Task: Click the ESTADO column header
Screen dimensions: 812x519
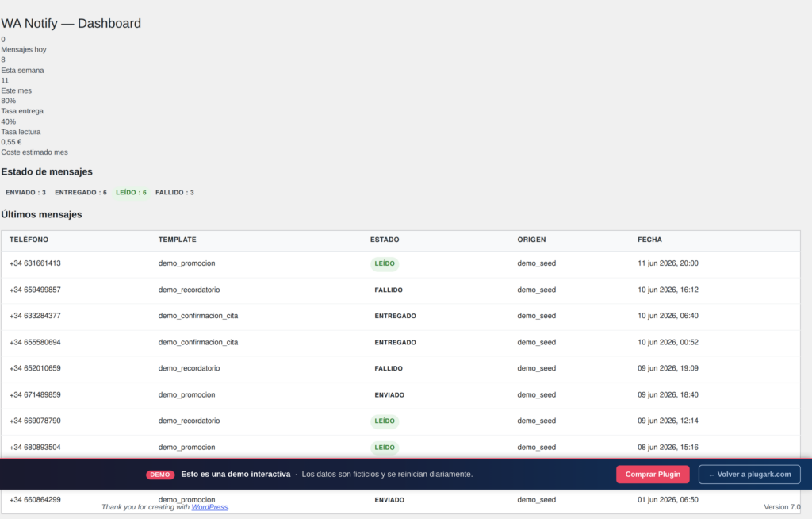Action: pos(385,240)
